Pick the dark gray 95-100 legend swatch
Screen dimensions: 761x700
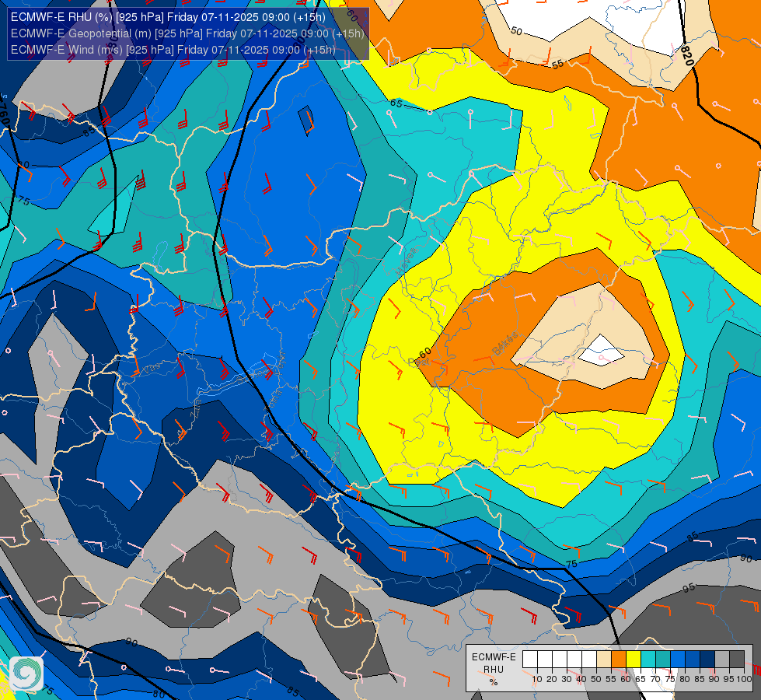click(x=737, y=660)
